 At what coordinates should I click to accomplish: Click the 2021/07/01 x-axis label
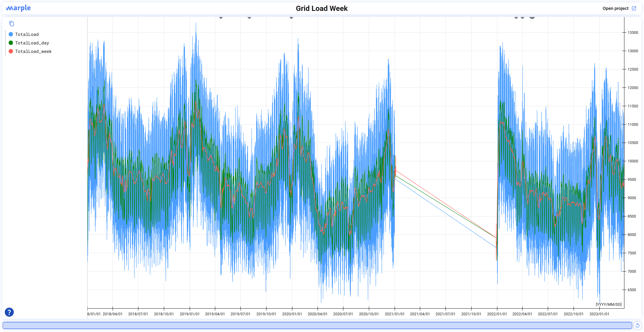coord(445,314)
